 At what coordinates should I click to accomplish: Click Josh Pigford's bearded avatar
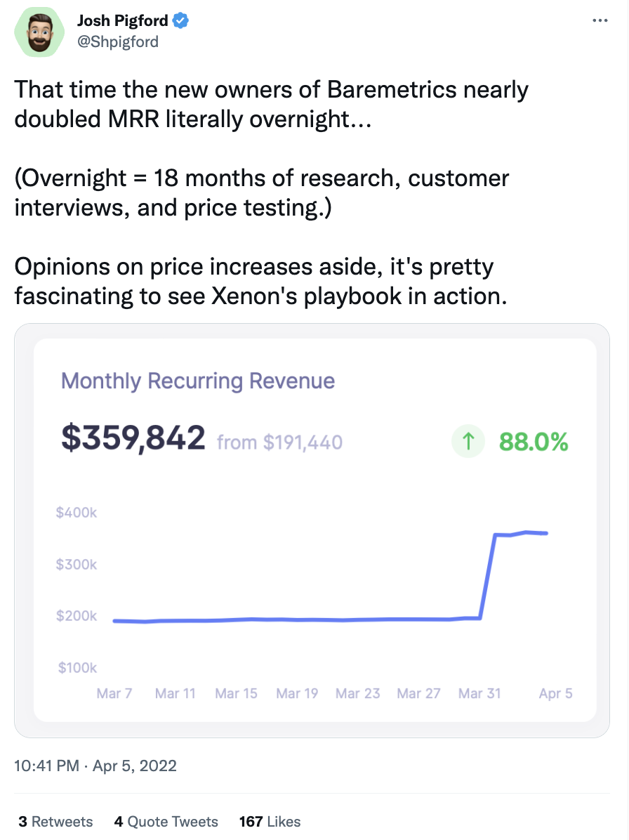(x=40, y=33)
